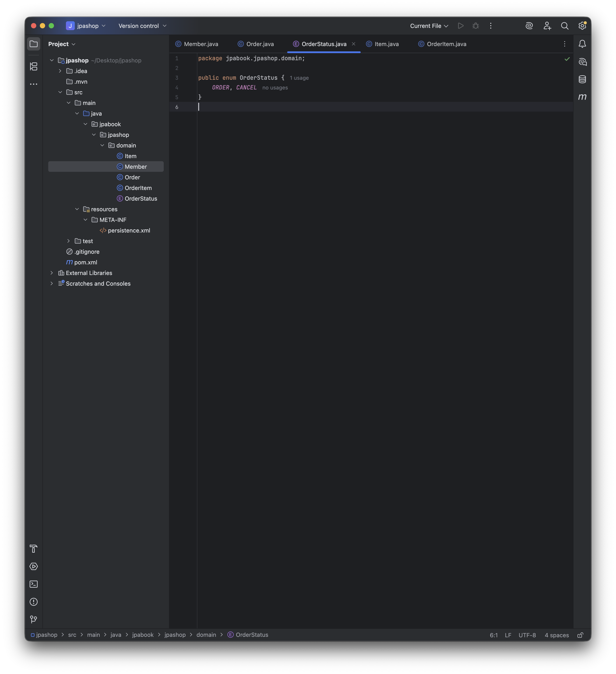Click the UTF-8 encoding in status bar
The height and width of the screenshot is (674, 616).
(527, 635)
